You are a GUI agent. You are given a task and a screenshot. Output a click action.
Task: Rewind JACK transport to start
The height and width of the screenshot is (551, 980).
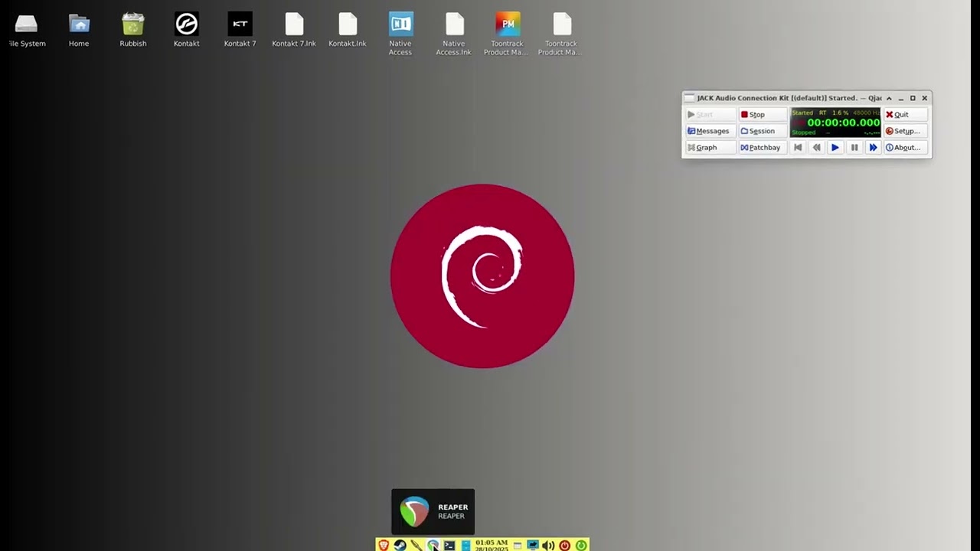pos(798,148)
